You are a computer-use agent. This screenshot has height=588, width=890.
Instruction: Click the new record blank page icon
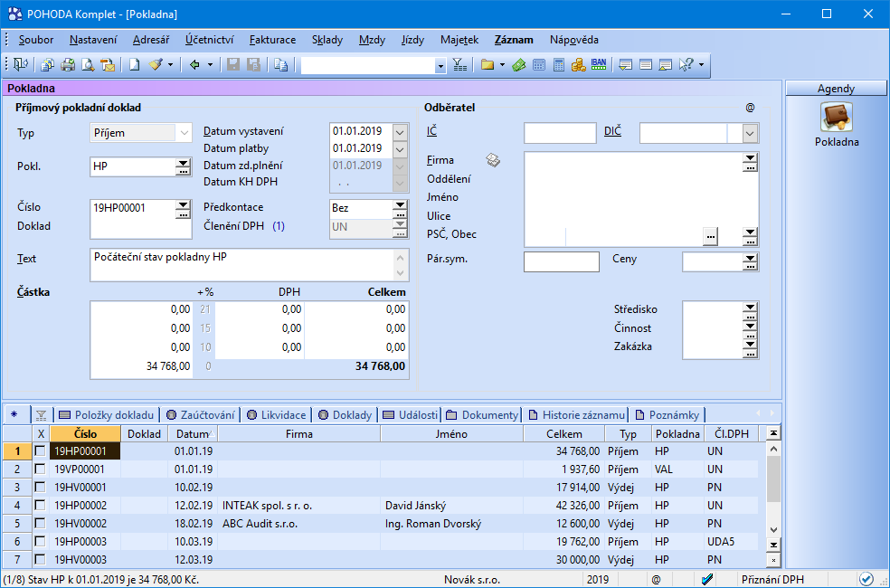134,65
